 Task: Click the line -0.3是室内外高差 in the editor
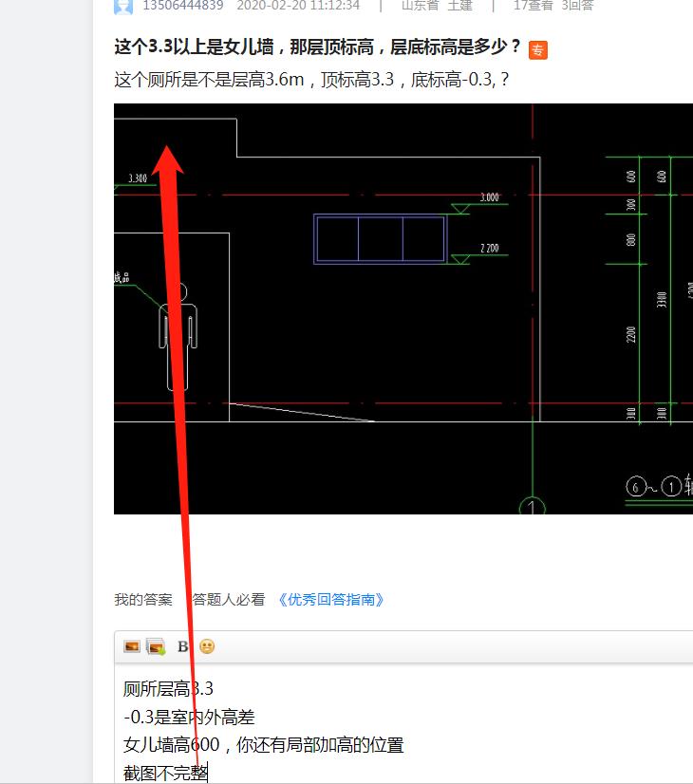(x=189, y=717)
